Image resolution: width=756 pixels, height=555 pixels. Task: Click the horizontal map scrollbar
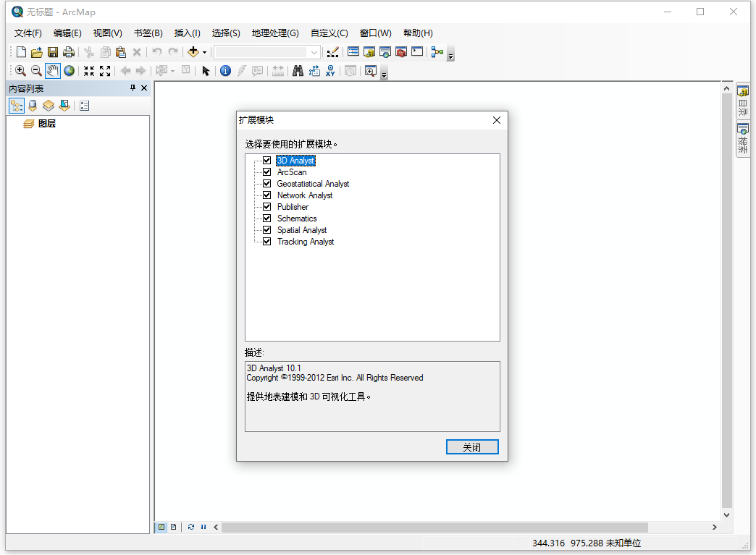tap(434, 527)
